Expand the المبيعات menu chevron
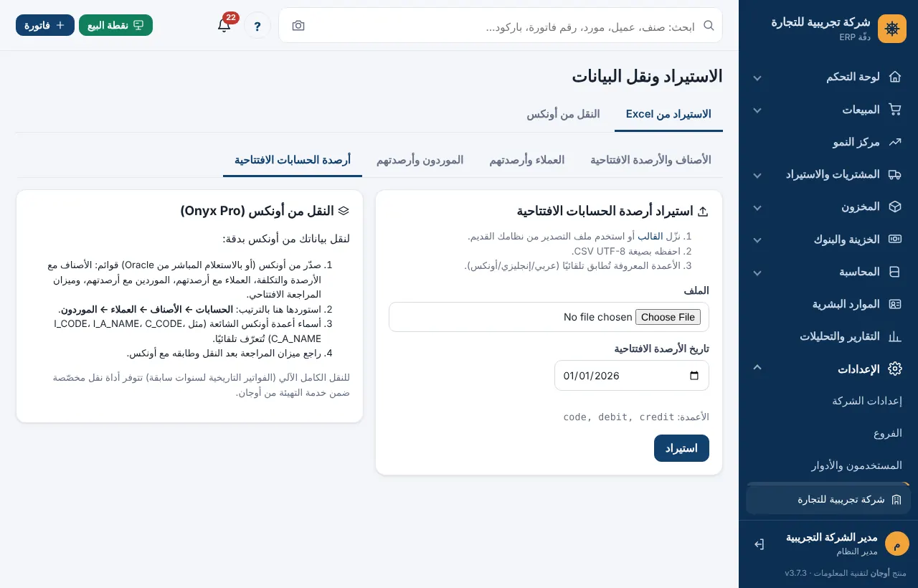The height and width of the screenshot is (588, 918). (757, 110)
